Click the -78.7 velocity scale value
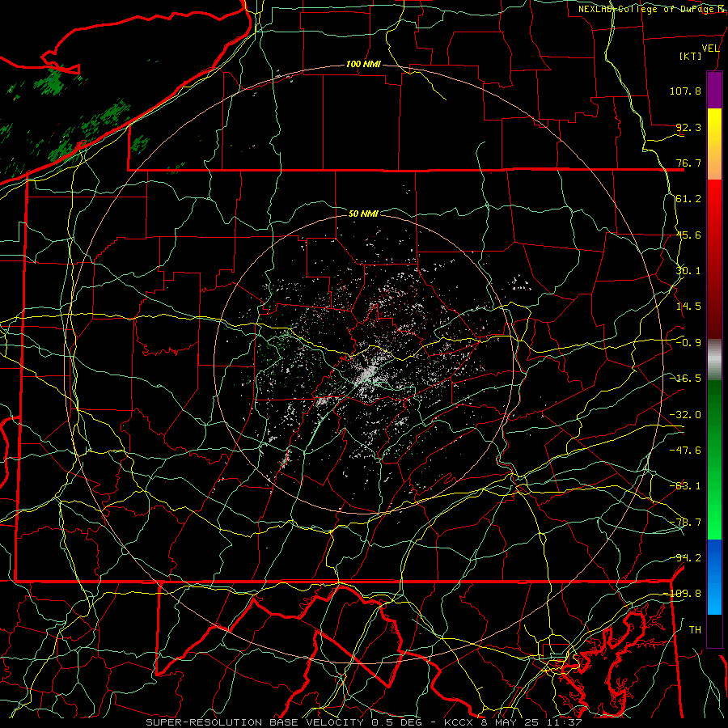 pos(685,523)
